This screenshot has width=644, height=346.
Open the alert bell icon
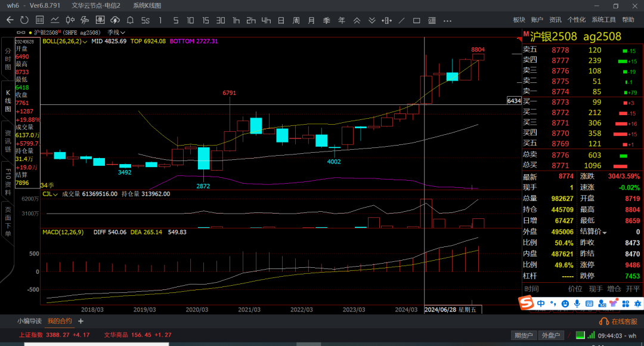[130, 20]
